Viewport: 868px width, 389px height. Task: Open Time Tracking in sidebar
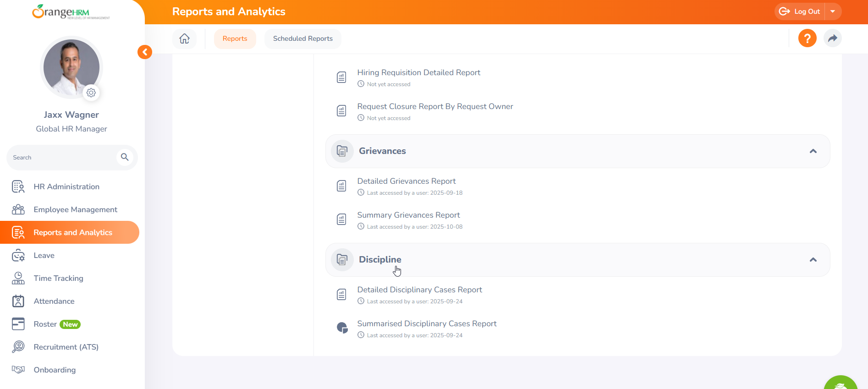click(x=58, y=279)
